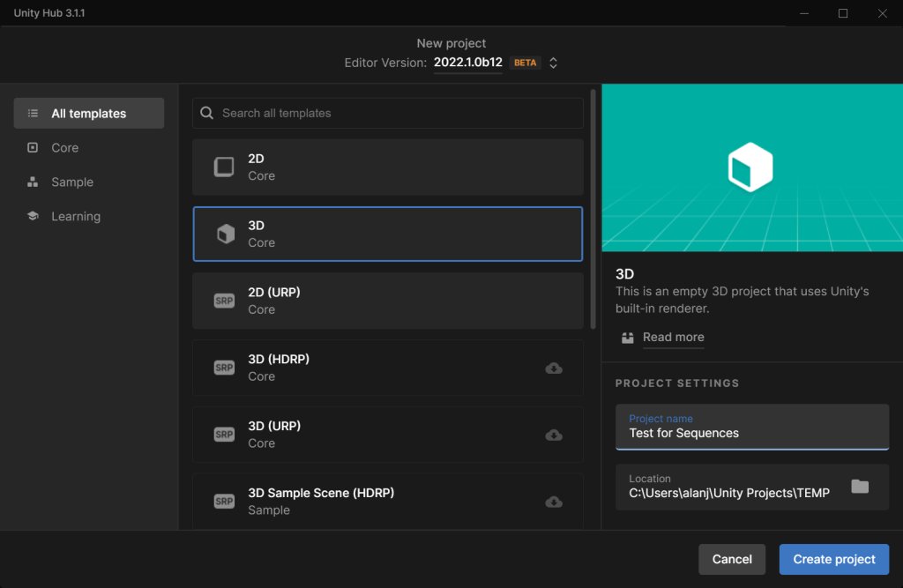The image size is (903, 588).
Task: Download 3D Sample Scene (HDRP) via cloud icon
Action: pyautogui.click(x=554, y=502)
